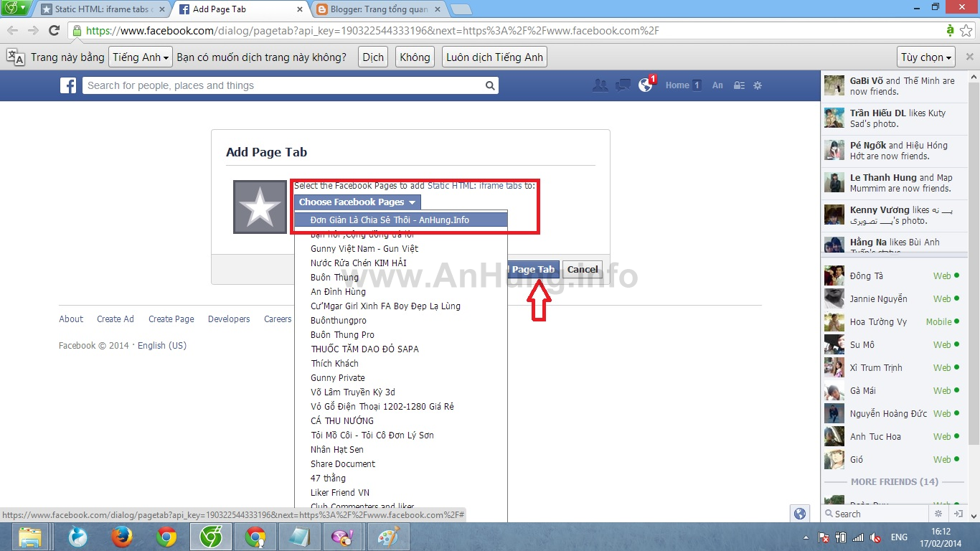Open File Explorer from taskbar
This screenshot has width=980, height=551.
(x=29, y=537)
